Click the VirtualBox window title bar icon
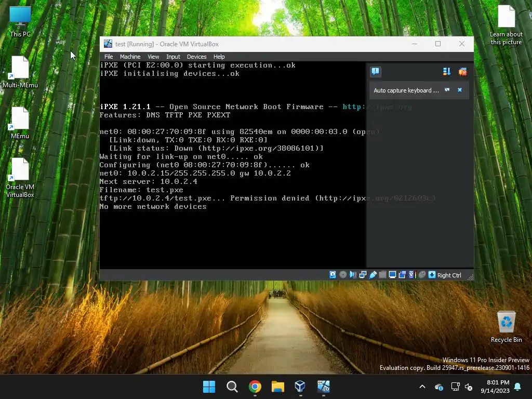The image size is (532, 399). (108, 44)
